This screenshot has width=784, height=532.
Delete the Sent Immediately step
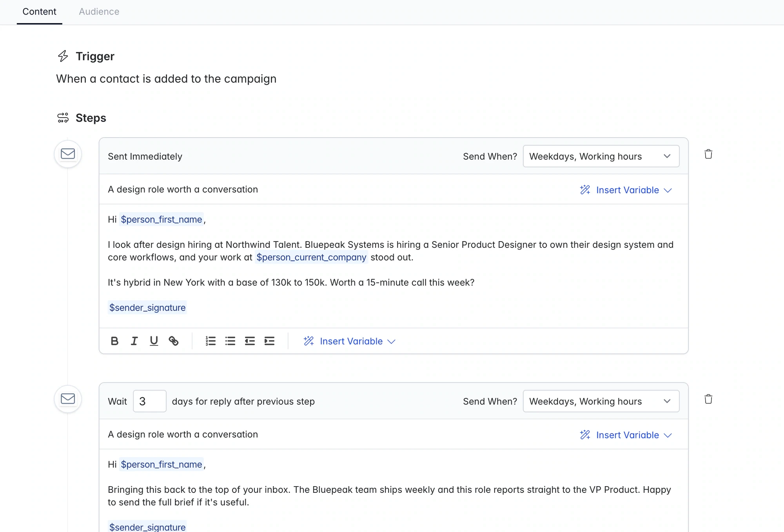point(708,154)
